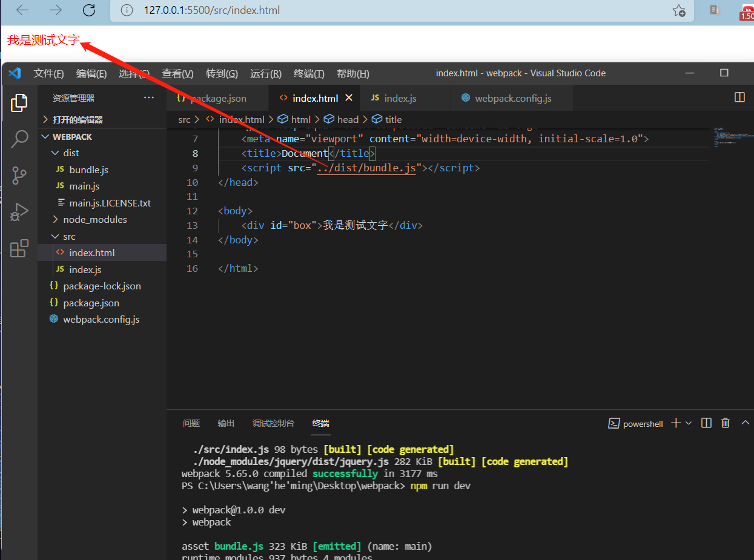Go back in the browser
The image size is (754, 560).
click(22, 10)
